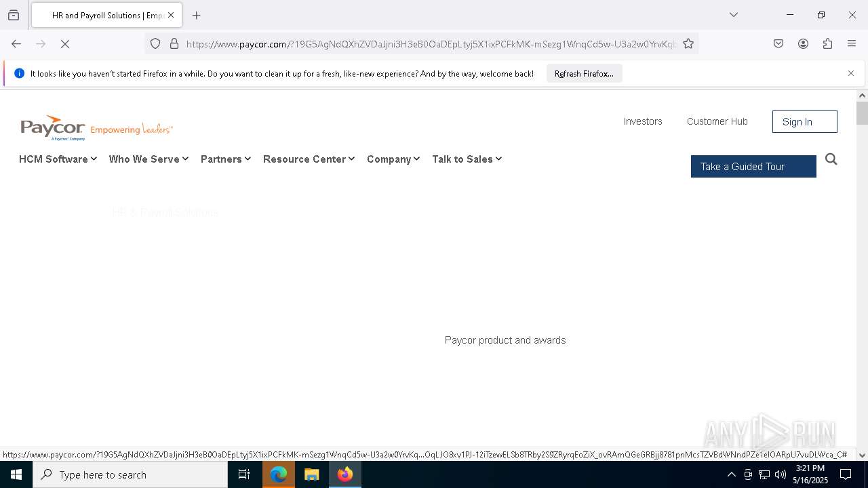Expand the Company menu
Screen dimensions: 868x488
tap(393, 159)
